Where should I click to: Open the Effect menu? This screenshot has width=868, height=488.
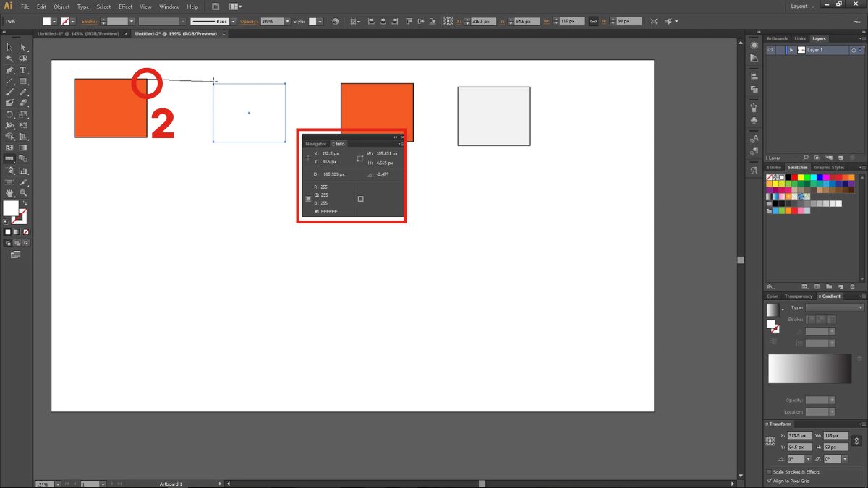(x=126, y=7)
